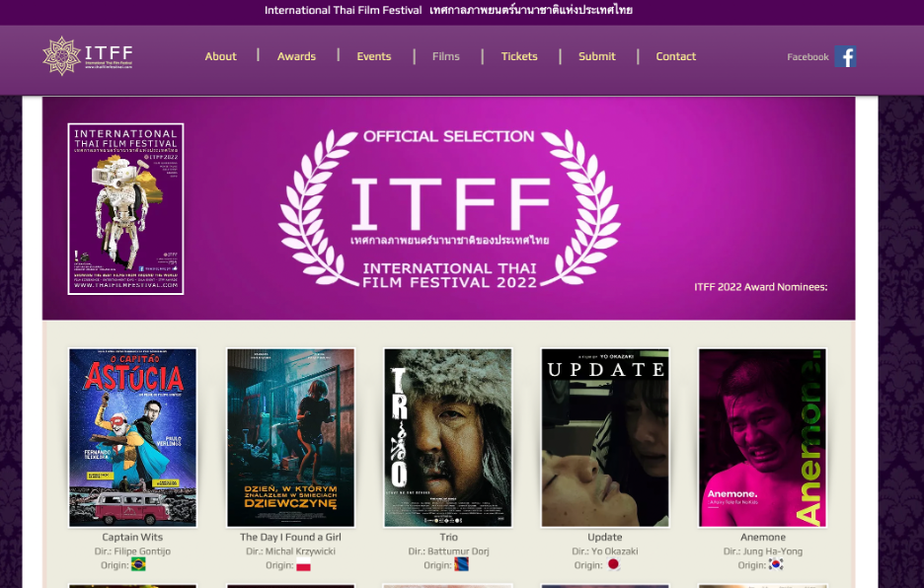Click the South Korea flag under Anemone
Screen dimensions: 924x588
tap(776, 565)
